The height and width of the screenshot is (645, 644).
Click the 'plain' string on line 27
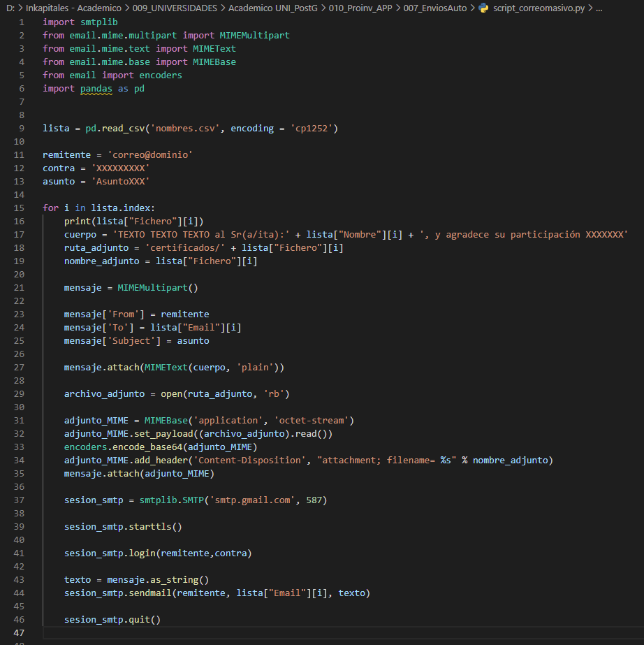point(255,368)
